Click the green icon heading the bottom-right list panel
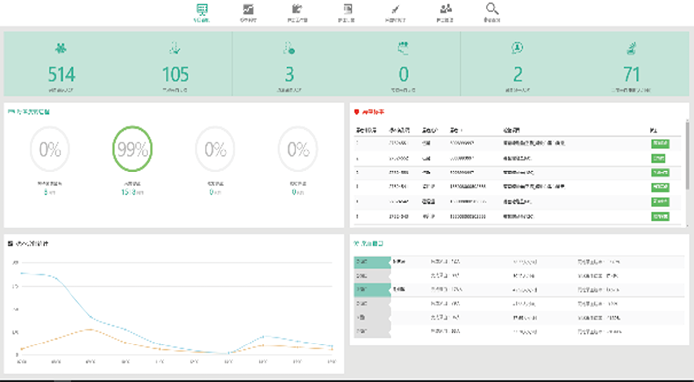This screenshot has height=382, width=694. click(x=356, y=243)
